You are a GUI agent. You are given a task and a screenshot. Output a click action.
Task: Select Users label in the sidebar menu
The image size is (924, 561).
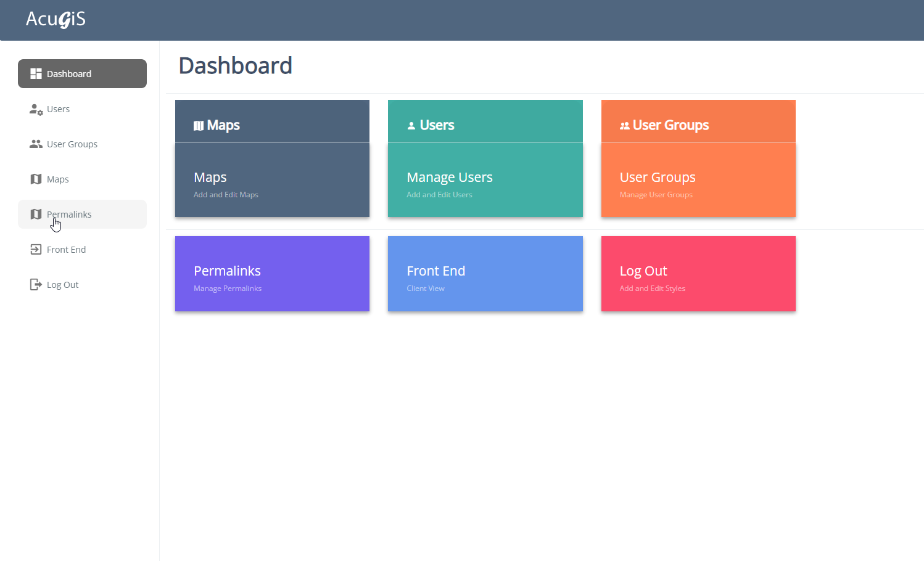(58, 109)
